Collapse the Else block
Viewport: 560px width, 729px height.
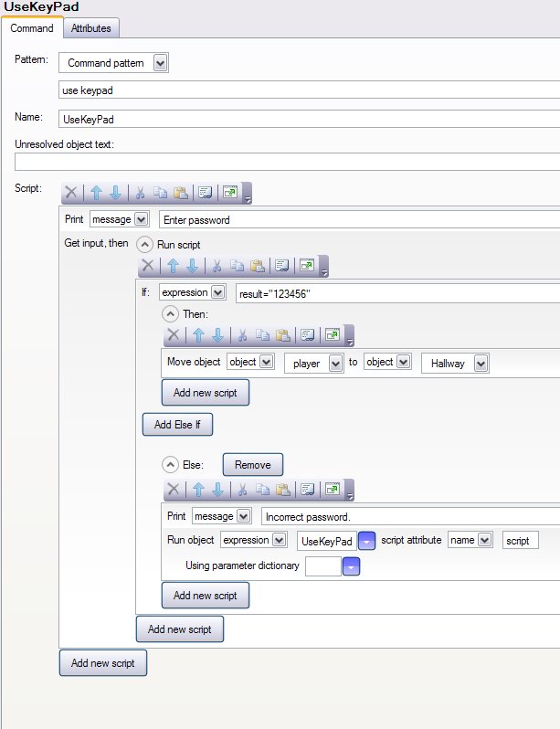(170, 465)
